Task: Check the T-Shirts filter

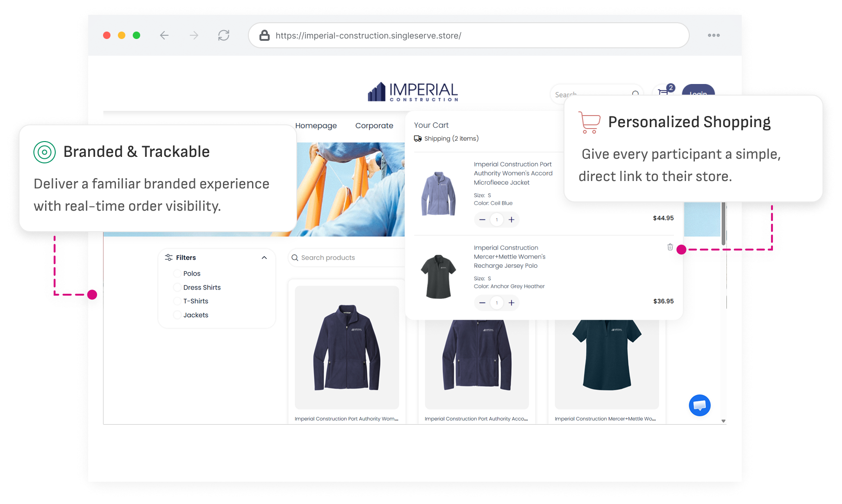Action: 177,301
